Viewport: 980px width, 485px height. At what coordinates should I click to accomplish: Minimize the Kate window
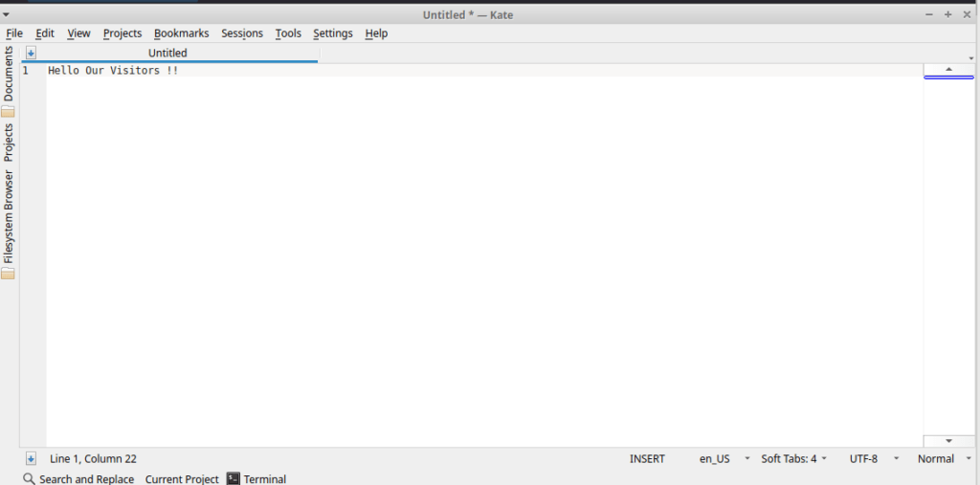pyautogui.click(x=929, y=14)
